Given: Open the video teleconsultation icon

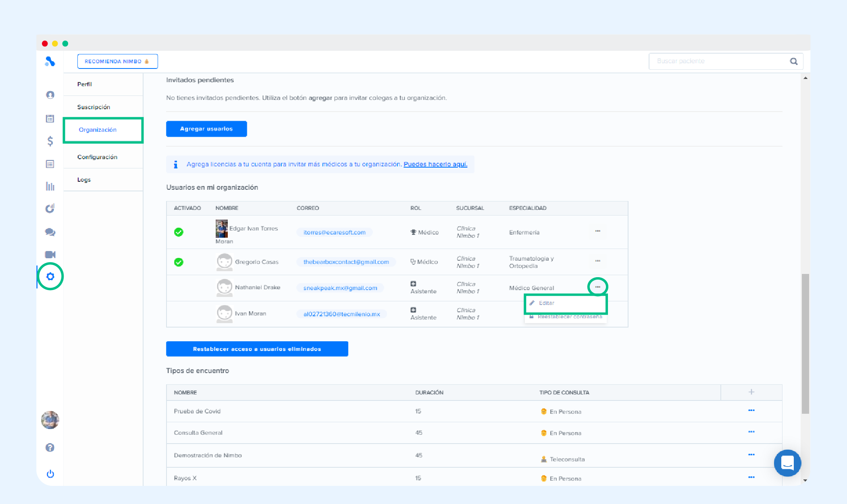Looking at the screenshot, I should 50,255.
